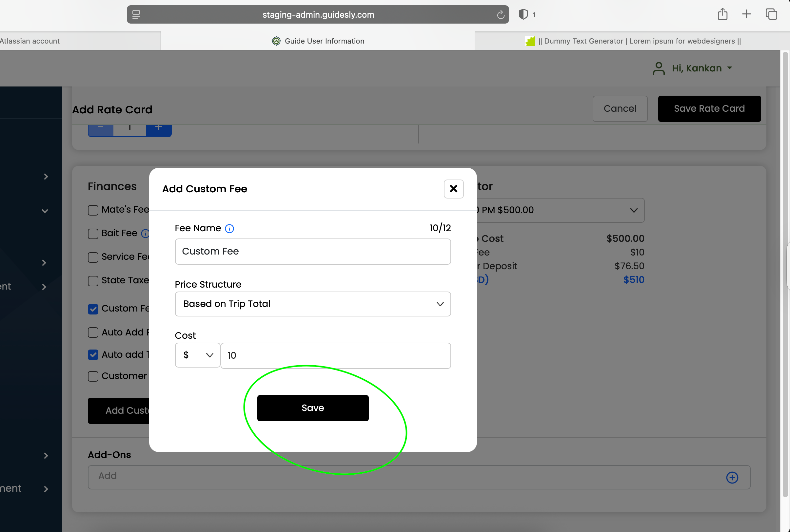Uncheck the Custom Fee checkbox
This screenshot has height=532, width=790.
click(93, 309)
